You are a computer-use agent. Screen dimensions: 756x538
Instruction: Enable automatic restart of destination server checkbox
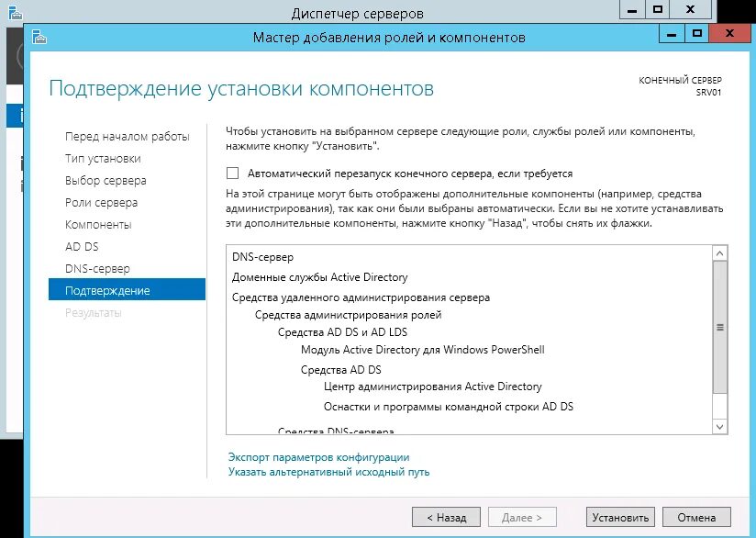(x=232, y=174)
